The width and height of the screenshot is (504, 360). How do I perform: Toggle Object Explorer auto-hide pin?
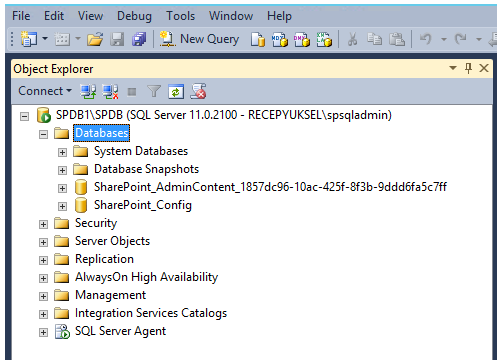point(468,68)
